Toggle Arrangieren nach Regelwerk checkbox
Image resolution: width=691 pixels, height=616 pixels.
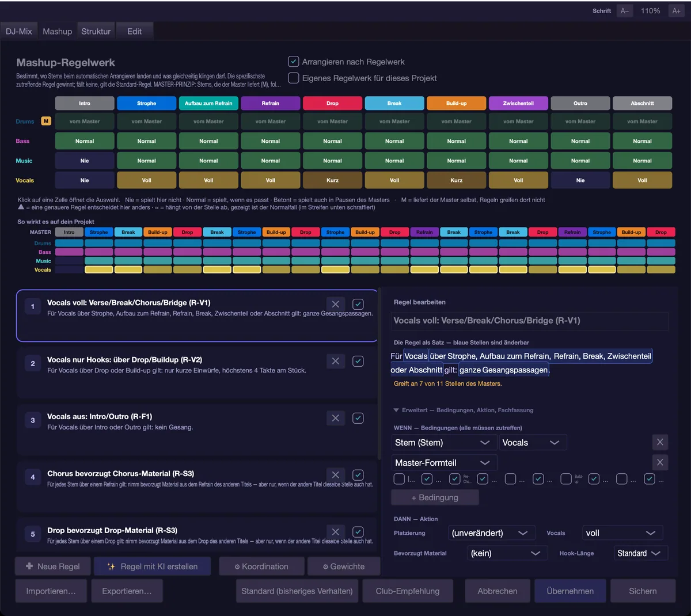point(294,62)
